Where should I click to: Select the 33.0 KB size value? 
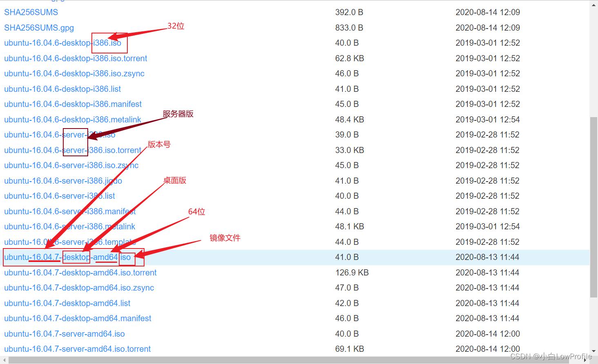tap(350, 150)
